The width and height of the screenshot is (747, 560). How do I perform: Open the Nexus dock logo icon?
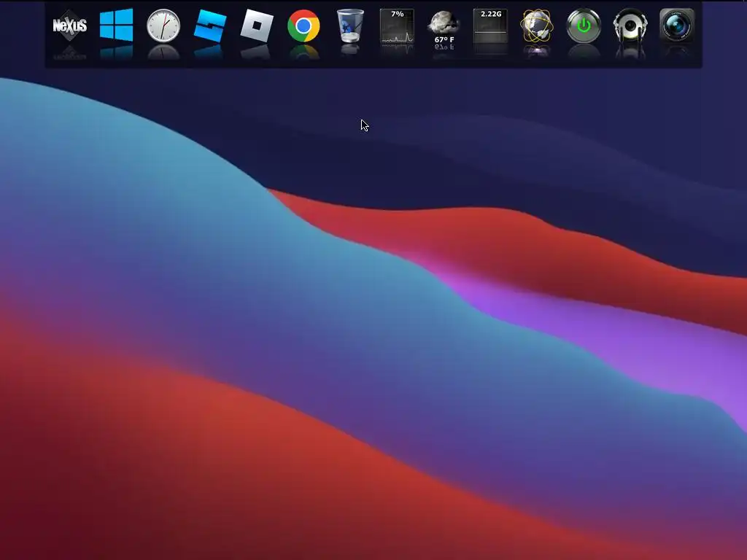pos(69,26)
